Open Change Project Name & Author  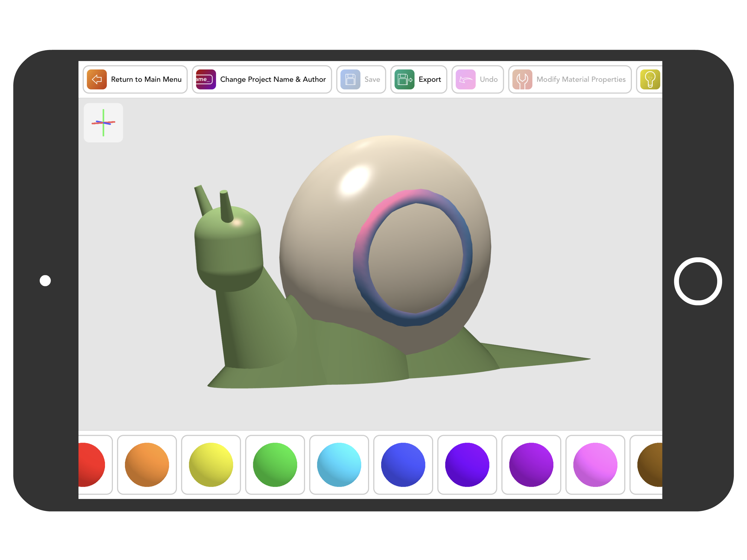pyautogui.click(x=273, y=79)
